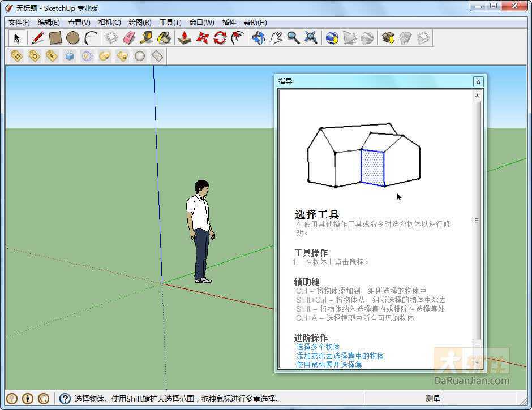The height and width of the screenshot is (410, 532).
Task: Click the first round status bar icon
Action: coord(12,399)
